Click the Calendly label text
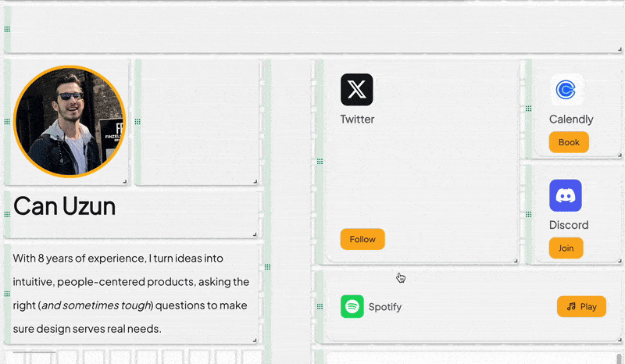The image size is (625, 364). click(x=571, y=120)
